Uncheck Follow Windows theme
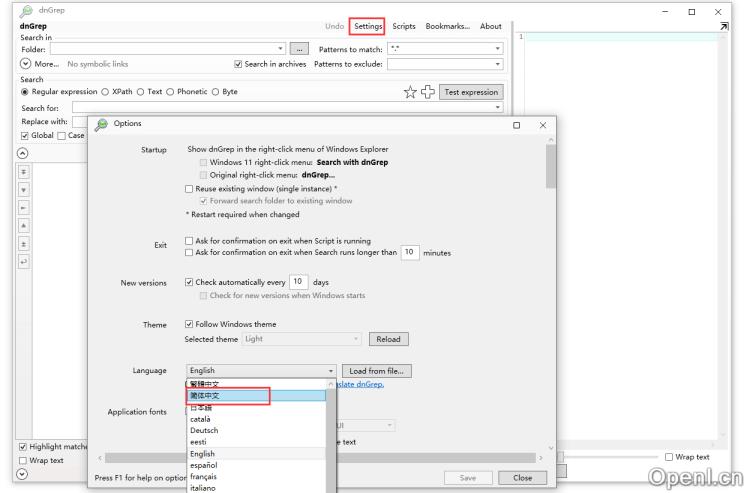750x493 pixels. pyautogui.click(x=190, y=324)
